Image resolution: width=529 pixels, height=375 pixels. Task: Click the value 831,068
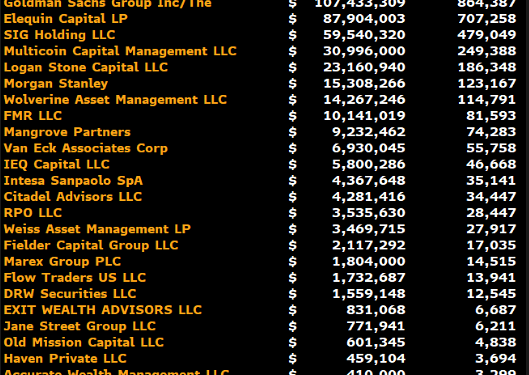coord(375,310)
